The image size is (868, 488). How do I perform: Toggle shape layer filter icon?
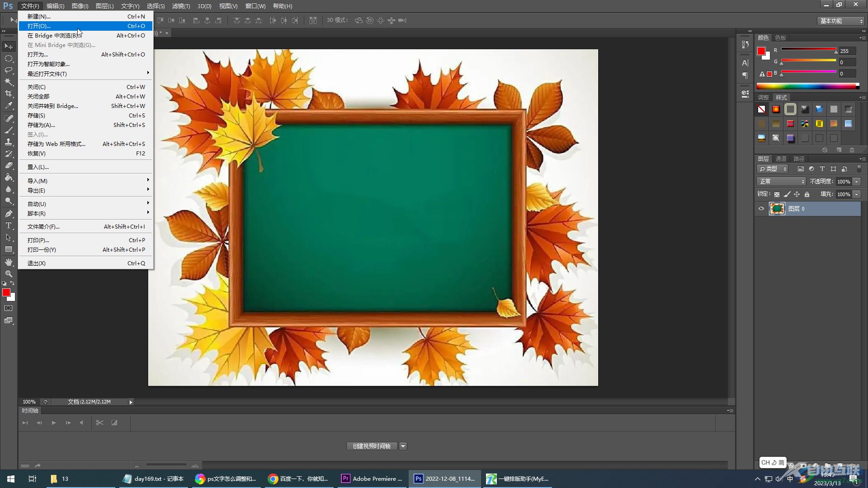833,169
